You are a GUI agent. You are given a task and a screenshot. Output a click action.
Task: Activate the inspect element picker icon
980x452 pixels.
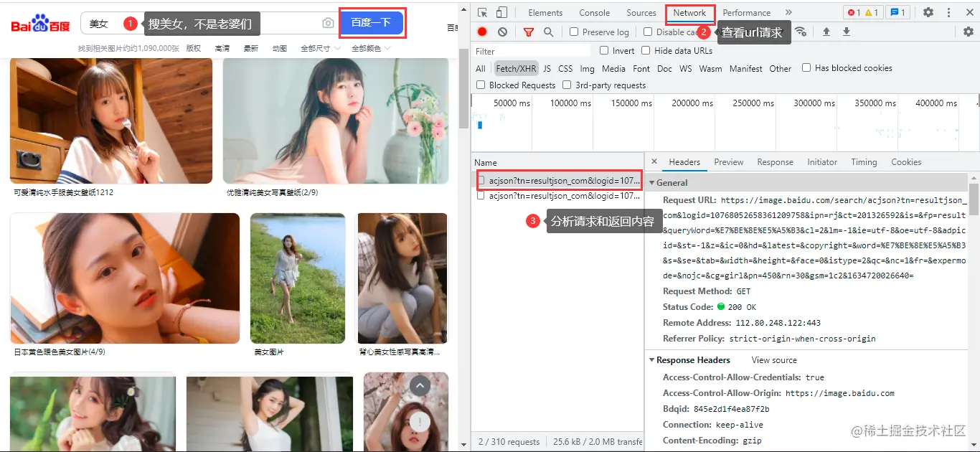(483, 12)
